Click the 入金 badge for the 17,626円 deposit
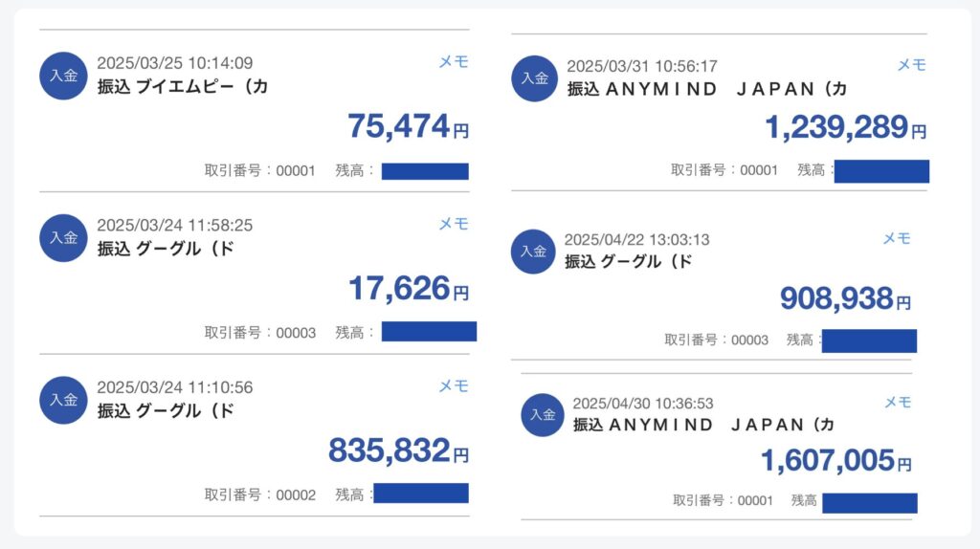This screenshot has width=980, height=549. pyautogui.click(x=63, y=238)
